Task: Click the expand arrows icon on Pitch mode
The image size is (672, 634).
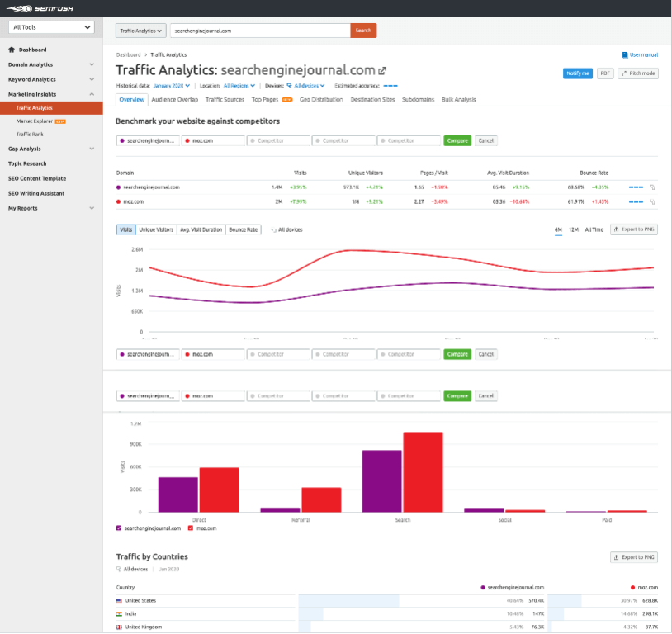Action: [x=624, y=73]
